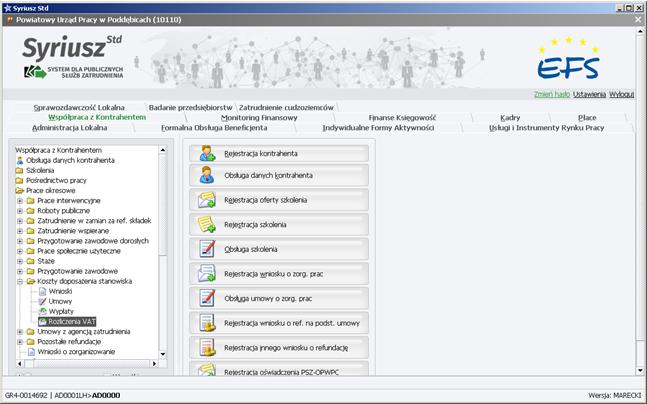This screenshot has width=647, height=404.
Task: Click the Obsługa umowy o zorg. prac icon
Action: 207,298
